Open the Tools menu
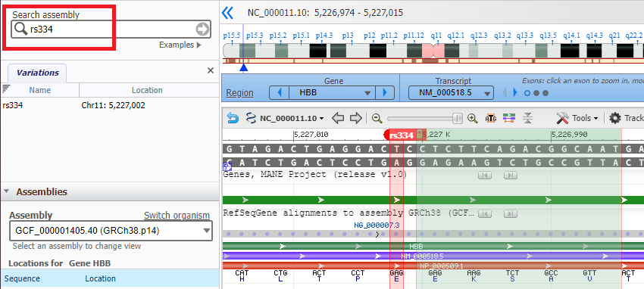Image resolution: width=644 pixels, height=289 pixels. [577, 119]
